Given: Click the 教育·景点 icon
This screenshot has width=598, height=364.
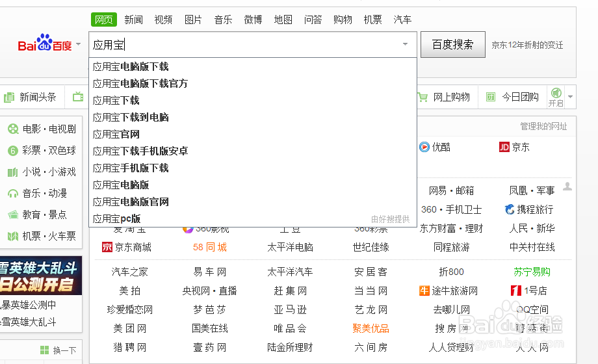Looking at the screenshot, I should (x=13, y=214).
